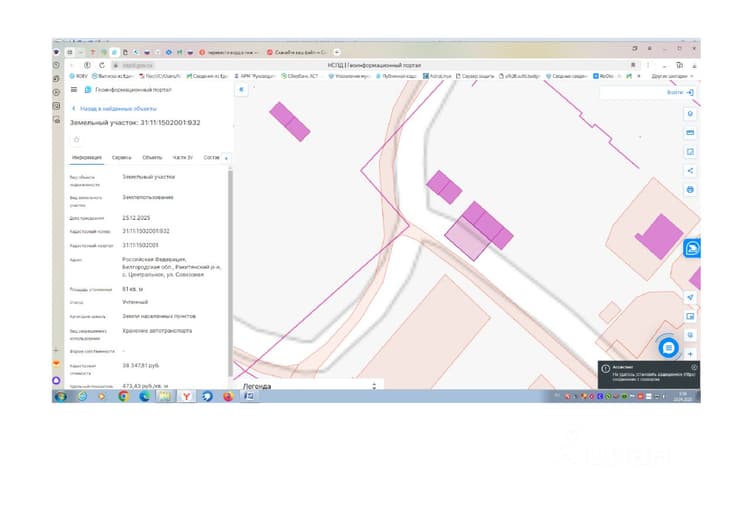Viewport: 750px width, 530px height.
Task: Locate my position on the map
Action: coord(690,298)
